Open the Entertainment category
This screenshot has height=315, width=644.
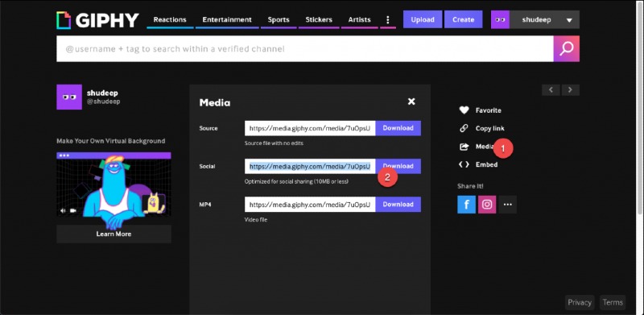[227, 20]
